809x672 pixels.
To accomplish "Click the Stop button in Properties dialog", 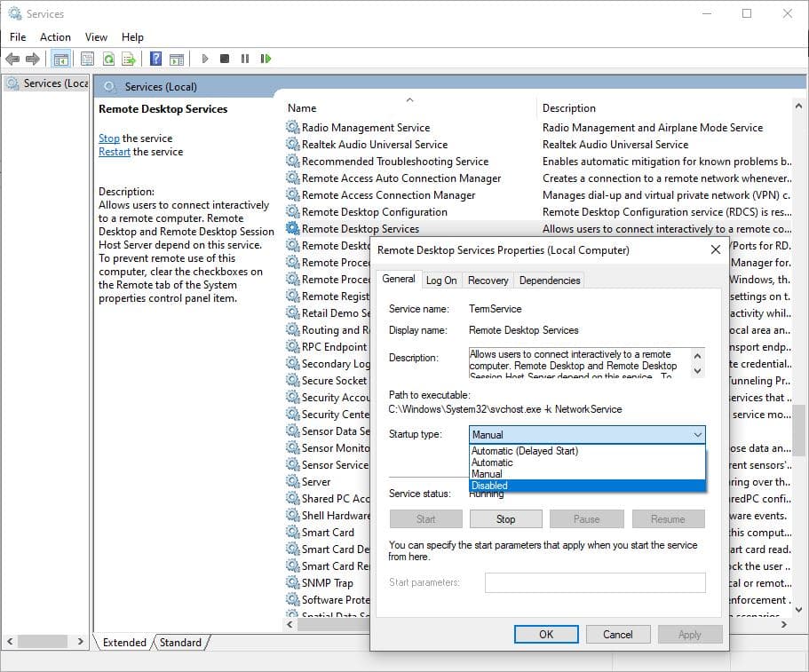I will 505,519.
